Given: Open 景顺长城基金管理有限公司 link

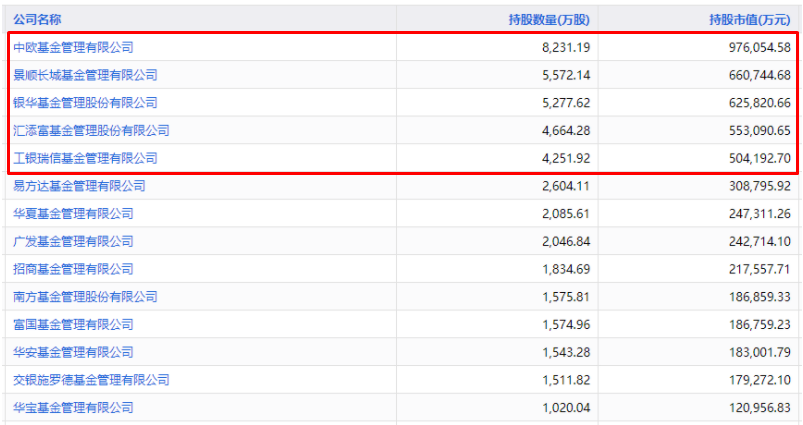Looking at the screenshot, I should [x=85, y=75].
